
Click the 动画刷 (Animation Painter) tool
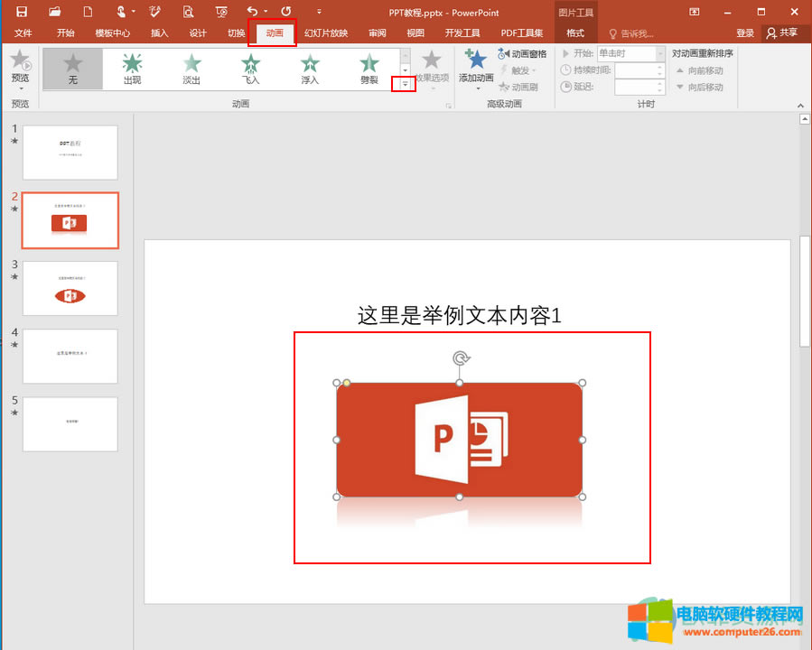[x=522, y=86]
